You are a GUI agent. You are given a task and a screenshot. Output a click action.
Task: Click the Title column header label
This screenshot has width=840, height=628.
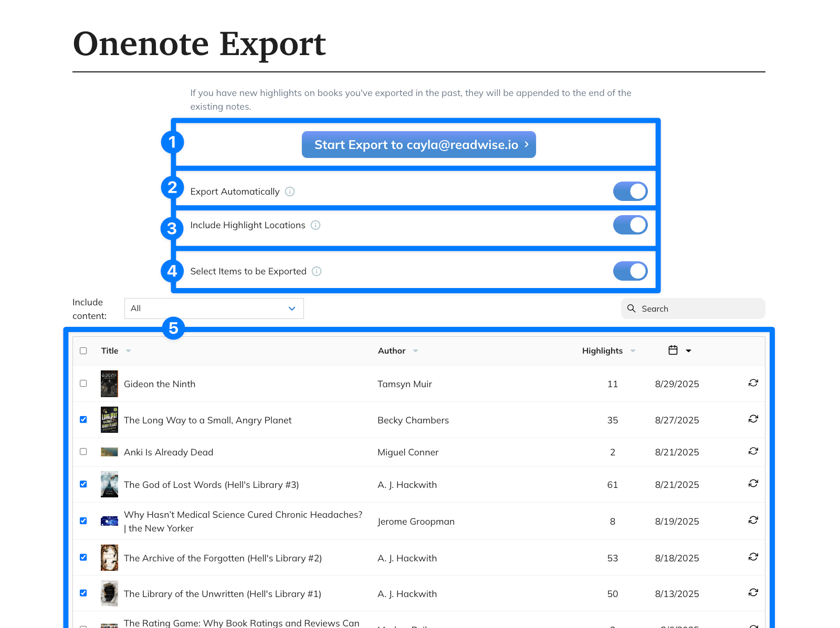110,351
